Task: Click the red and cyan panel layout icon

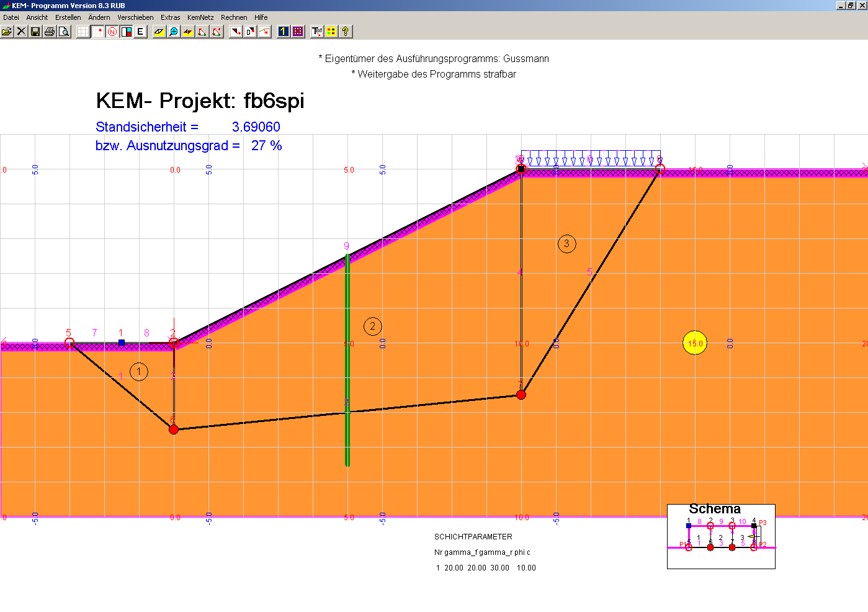Action: (126, 31)
